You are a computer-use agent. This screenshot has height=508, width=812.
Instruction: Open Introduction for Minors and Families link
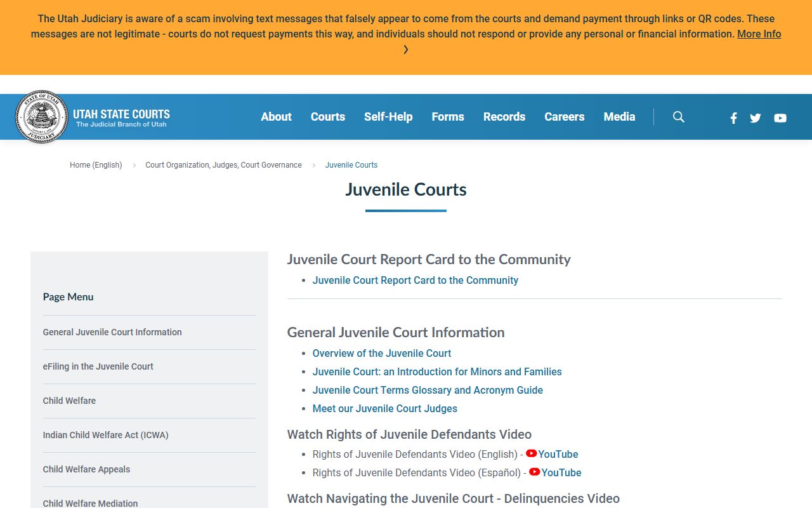(437, 371)
